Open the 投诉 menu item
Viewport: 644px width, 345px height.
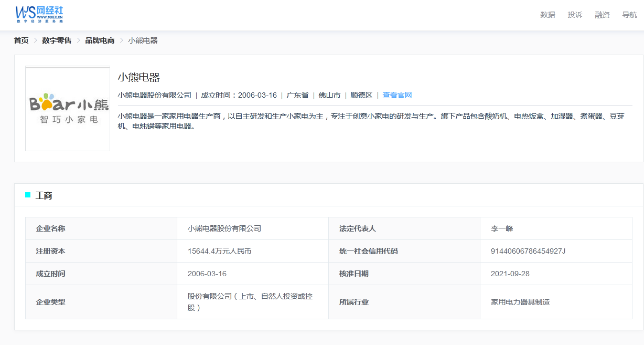pyautogui.click(x=575, y=15)
